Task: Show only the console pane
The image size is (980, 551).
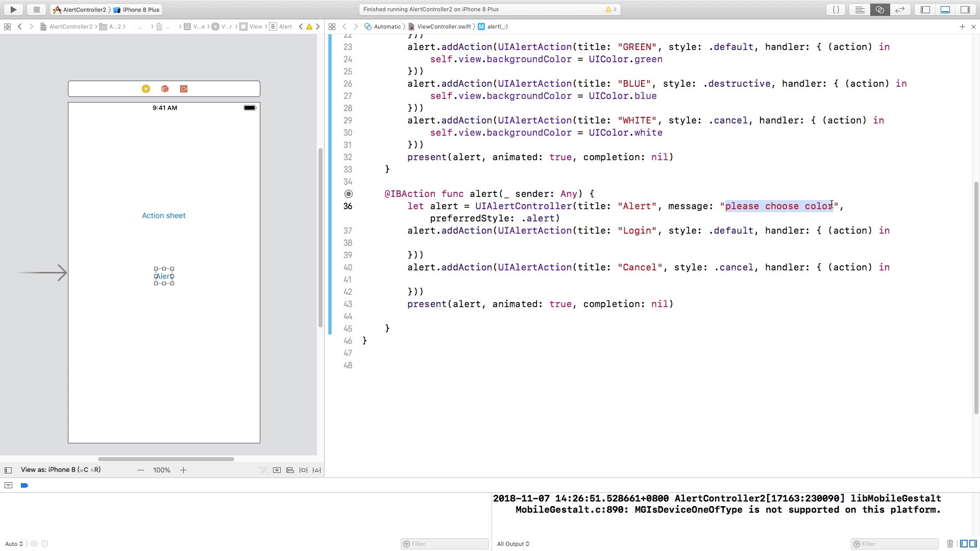Action: click(x=973, y=544)
